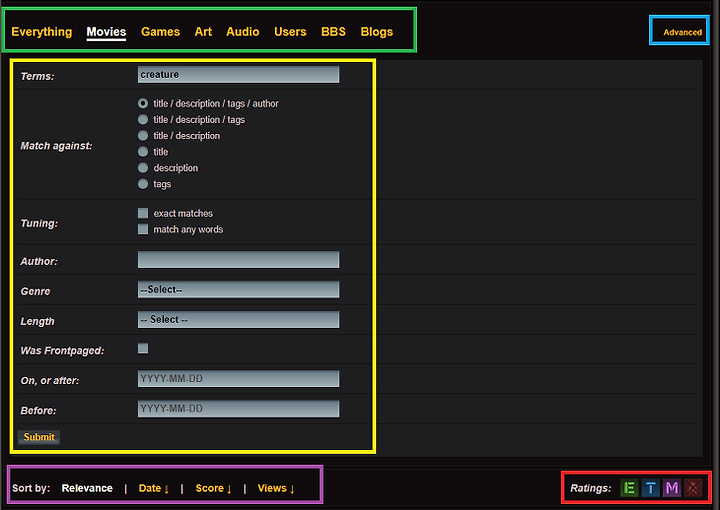
Task: Select 'title / description / tags' match option
Action: tap(143, 119)
